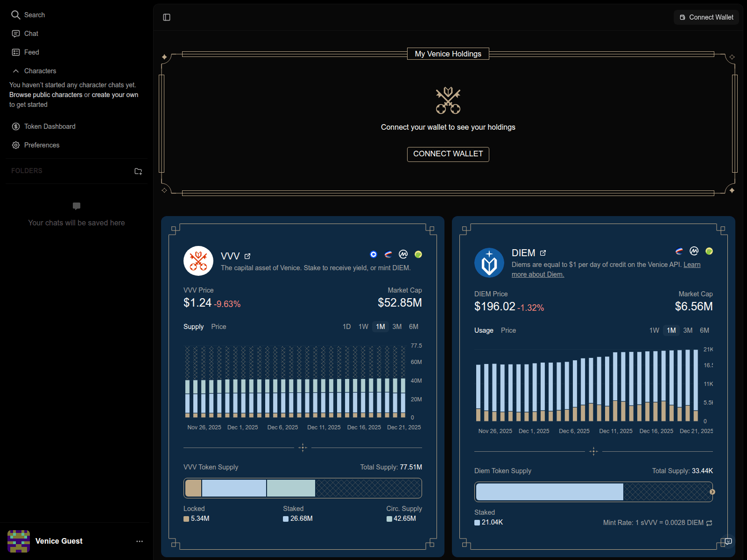This screenshot has width=747, height=560.
Task: Click the My Venice Holdings title
Action: [x=448, y=54]
